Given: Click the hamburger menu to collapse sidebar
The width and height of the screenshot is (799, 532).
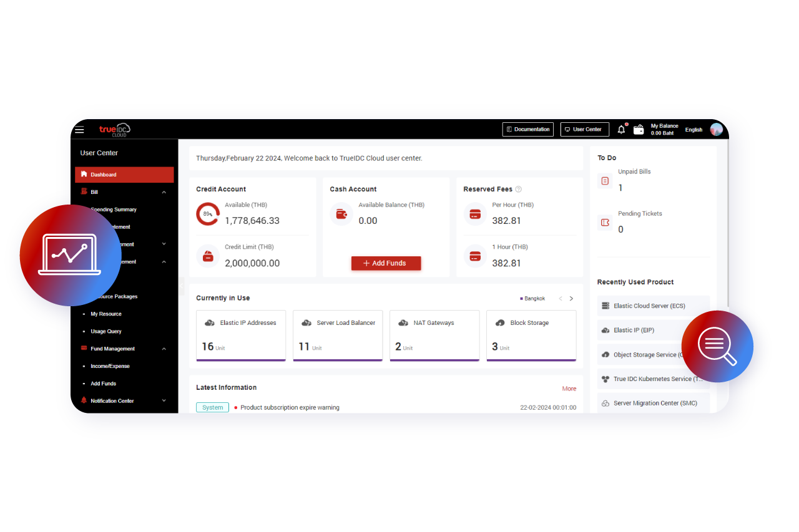Looking at the screenshot, I should point(79,130).
